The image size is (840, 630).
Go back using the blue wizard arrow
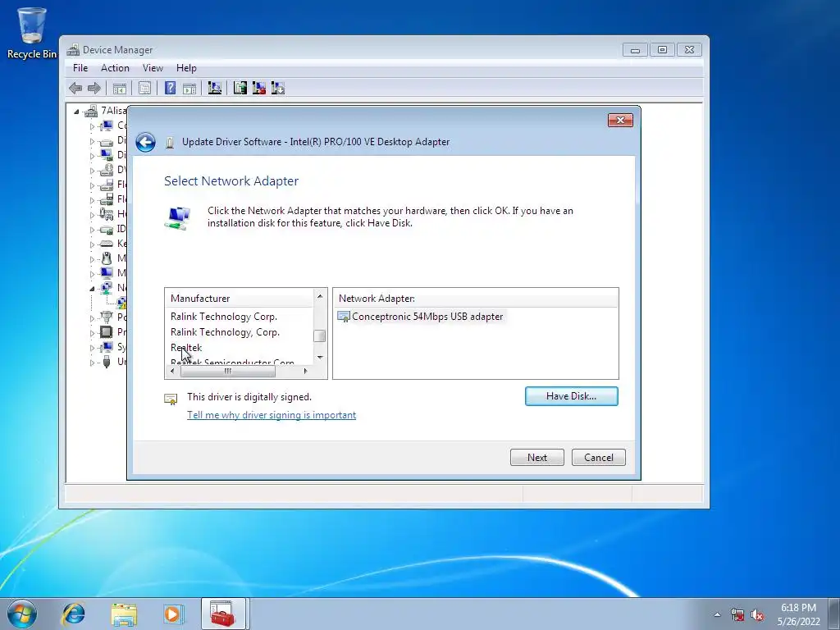pyautogui.click(x=145, y=142)
